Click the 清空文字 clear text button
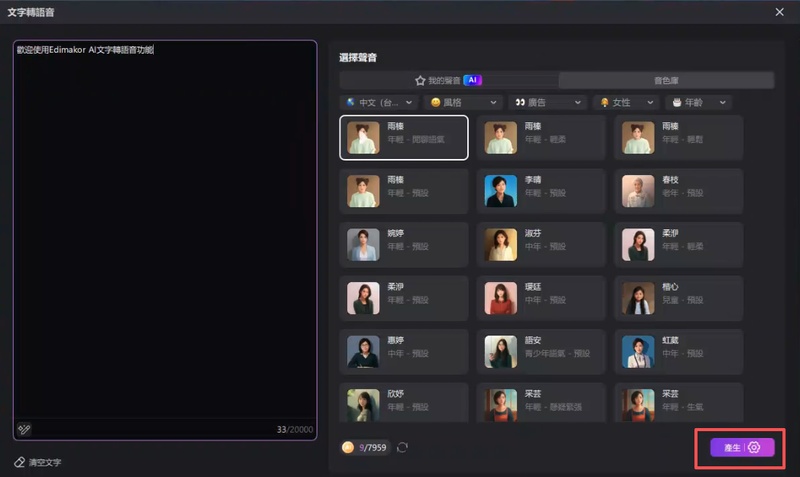 point(38,462)
